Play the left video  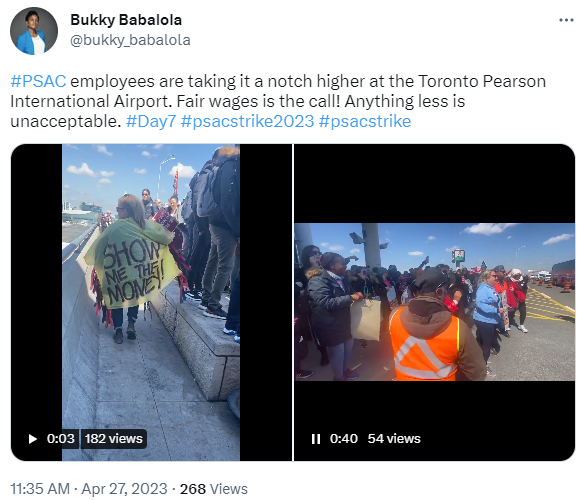32,439
